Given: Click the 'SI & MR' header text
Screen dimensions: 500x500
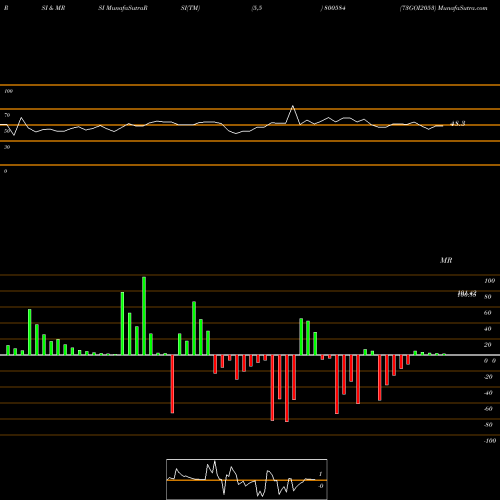Looking at the screenshot, I should [53, 8].
